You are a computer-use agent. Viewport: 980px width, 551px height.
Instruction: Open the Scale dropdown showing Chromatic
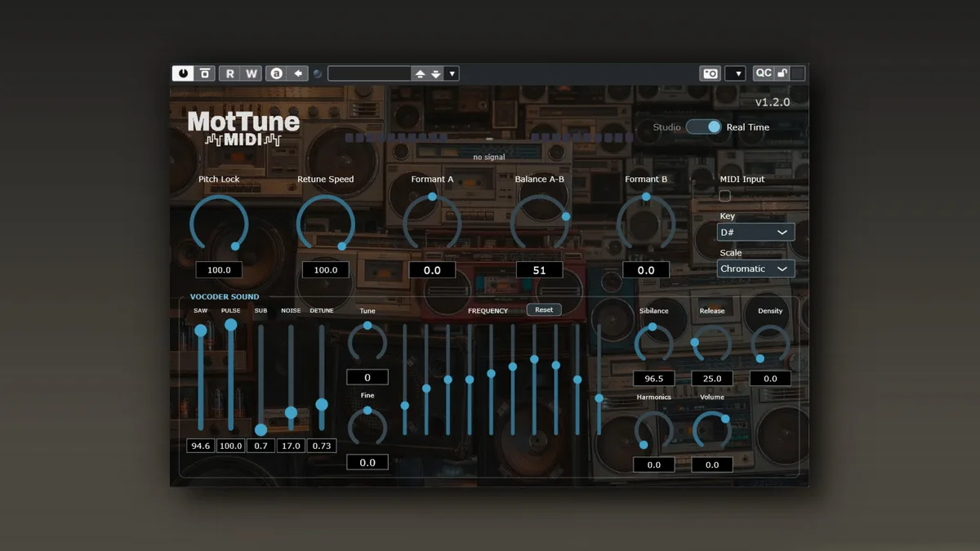[x=755, y=269]
